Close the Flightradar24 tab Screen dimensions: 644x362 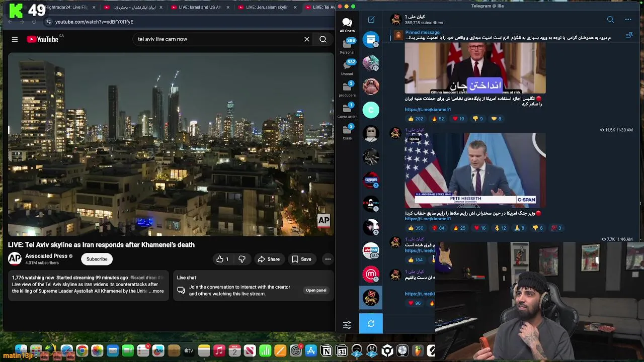coord(94,8)
